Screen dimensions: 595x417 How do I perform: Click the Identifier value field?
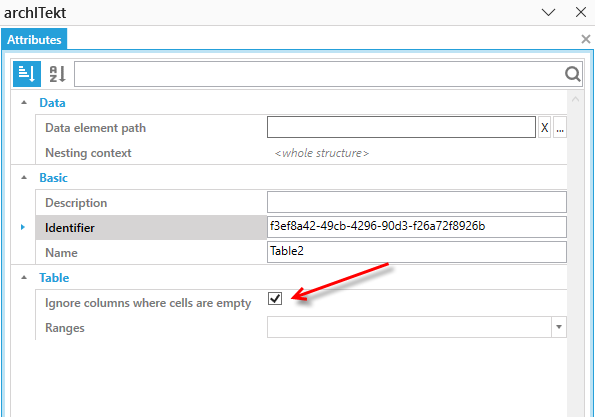click(x=417, y=227)
